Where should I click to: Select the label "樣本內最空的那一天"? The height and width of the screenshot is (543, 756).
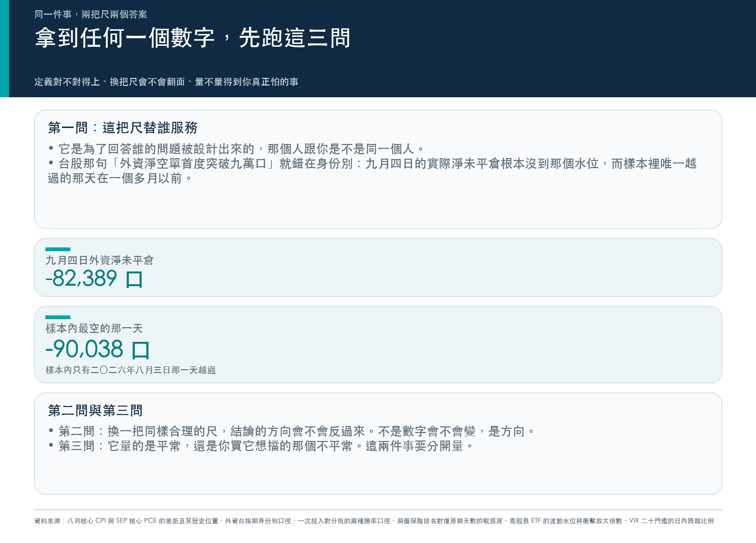(94, 328)
